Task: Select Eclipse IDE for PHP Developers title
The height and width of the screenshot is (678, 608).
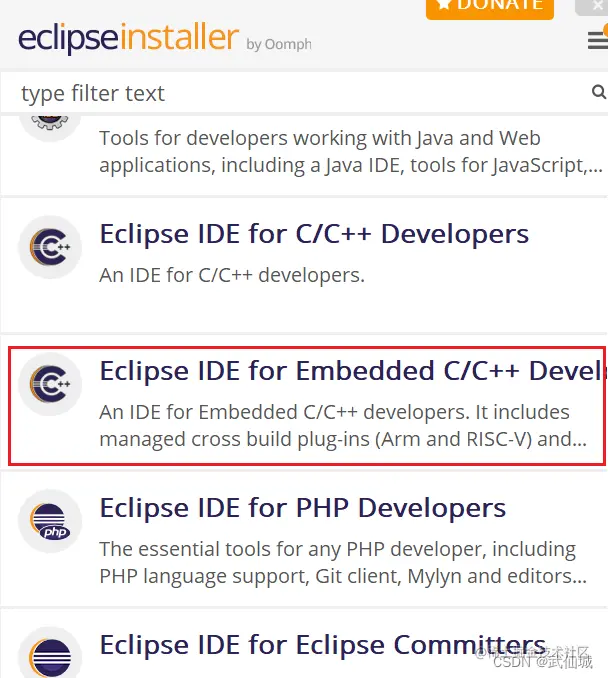Action: 303,508
